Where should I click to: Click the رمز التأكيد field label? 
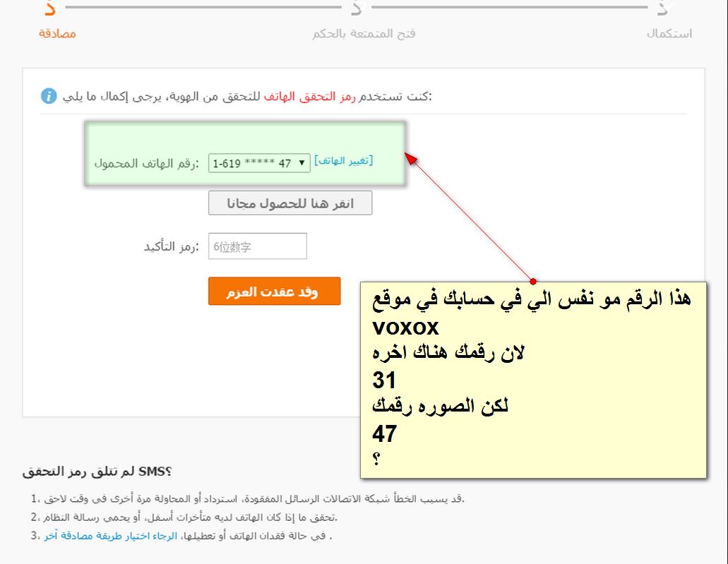[x=170, y=246]
